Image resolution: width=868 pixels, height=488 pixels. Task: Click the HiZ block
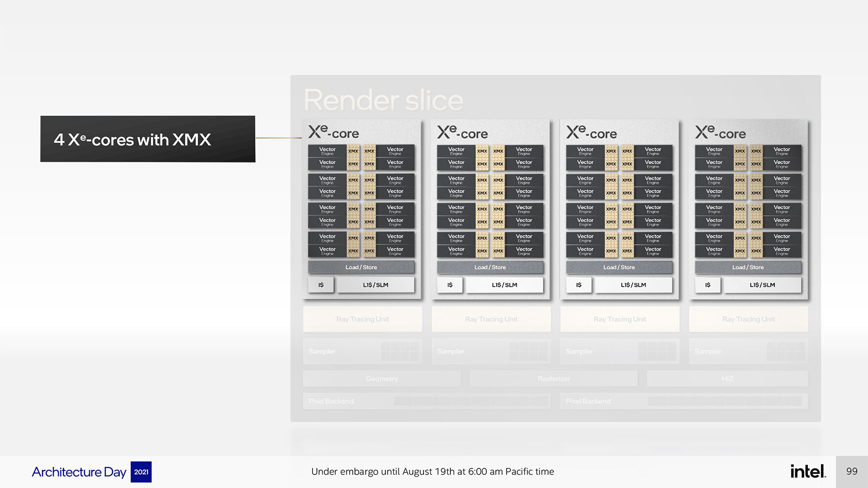coord(727,379)
